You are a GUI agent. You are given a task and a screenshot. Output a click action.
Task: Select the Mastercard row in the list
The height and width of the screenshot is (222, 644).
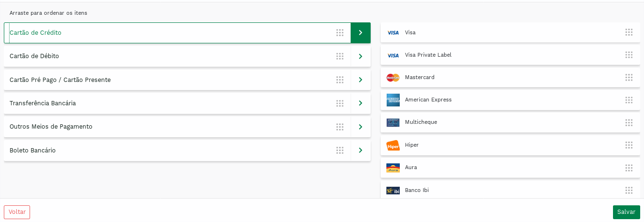pos(510,77)
